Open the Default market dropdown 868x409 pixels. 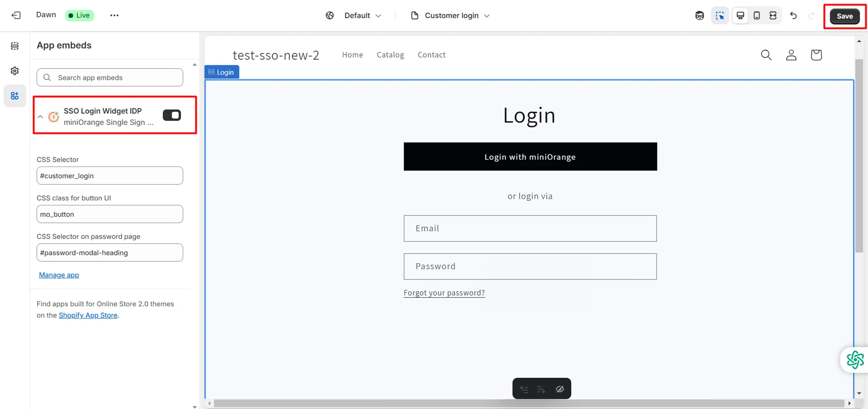(x=363, y=15)
